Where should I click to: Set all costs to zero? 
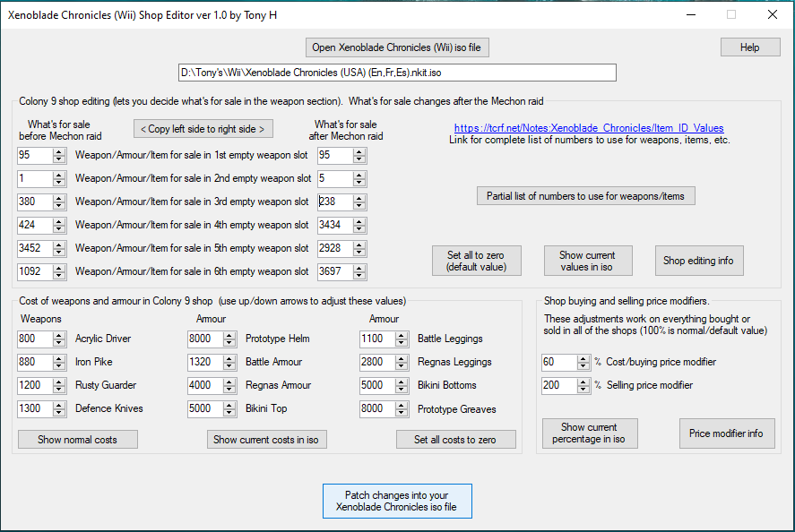point(455,439)
